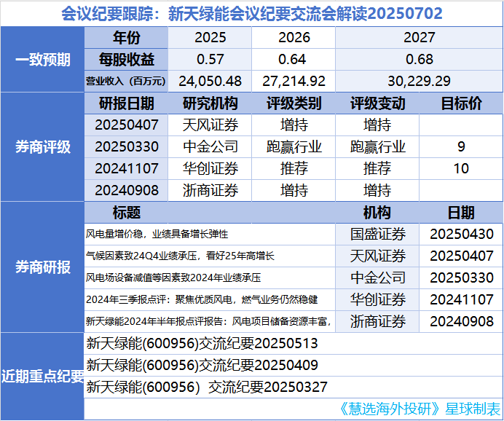Click the 每股收益 row label
The width and height of the screenshot is (504, 421).
point(126,60)
